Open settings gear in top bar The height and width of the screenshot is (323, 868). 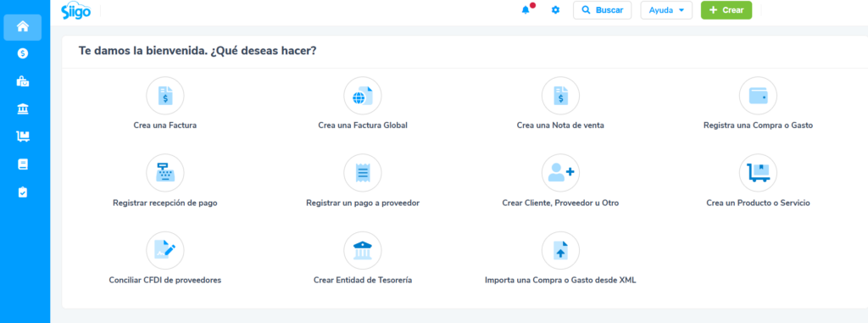coord(555,10)
